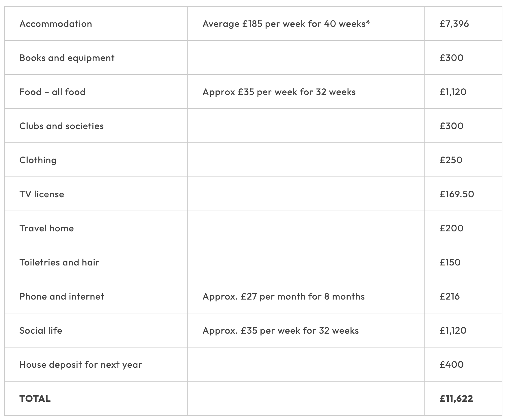The height and width of the screenshot is (420, 507).
Task: Click the £400 deposit amount
Action: [x=452, y=365]
